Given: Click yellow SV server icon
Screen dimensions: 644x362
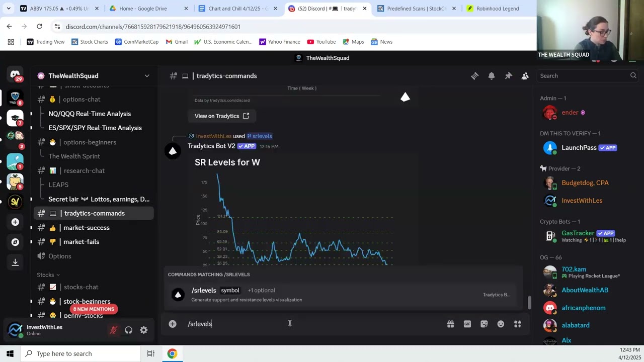Looking at the screenshot, I should (15, 202).
